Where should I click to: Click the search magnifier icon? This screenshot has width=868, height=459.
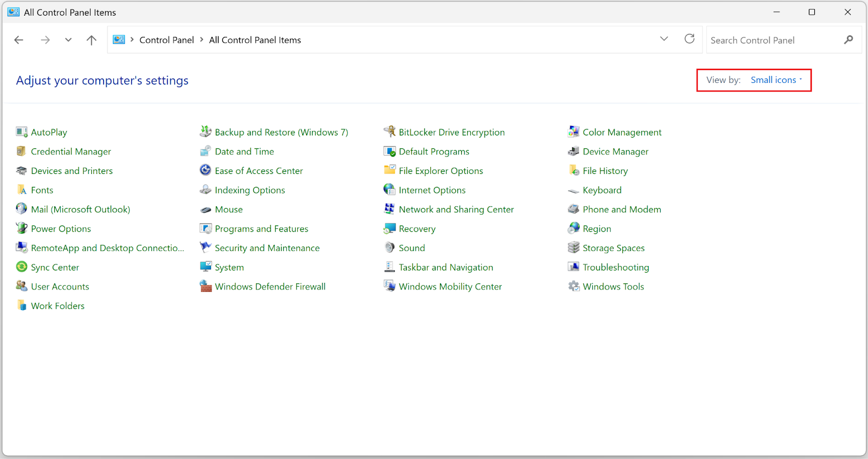[x=848, y=40]
